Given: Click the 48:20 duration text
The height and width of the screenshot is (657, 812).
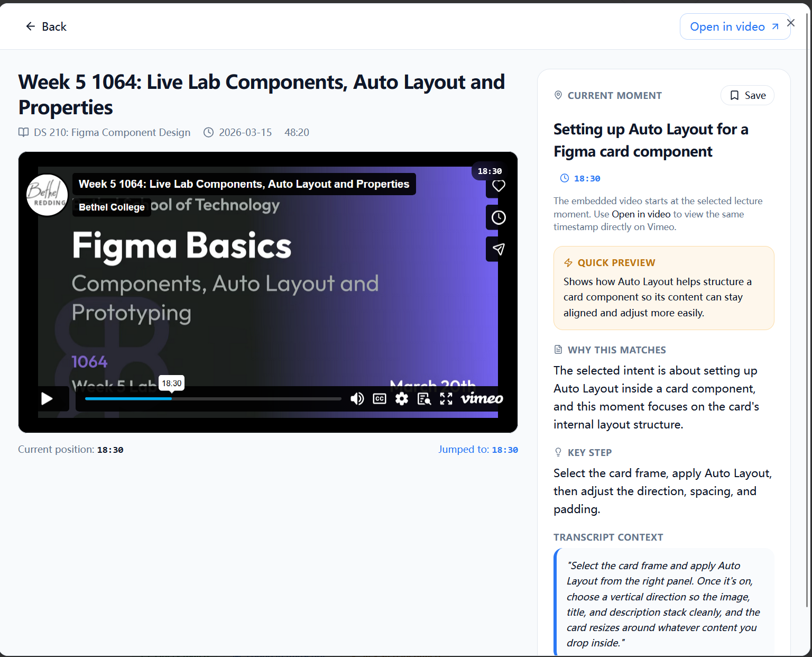Looking at the screenshot, I should pos(297,132).
